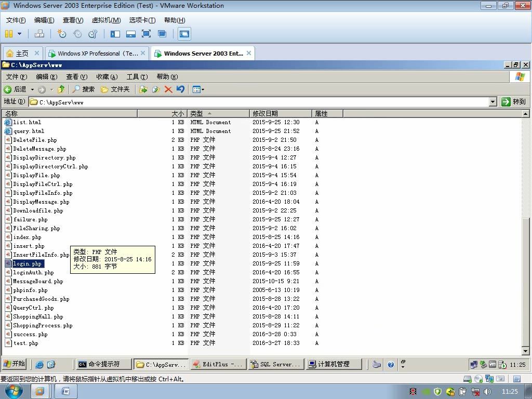Close the Windows Server 2003 Ent tab
532x399 pixels.
point(249,53)
